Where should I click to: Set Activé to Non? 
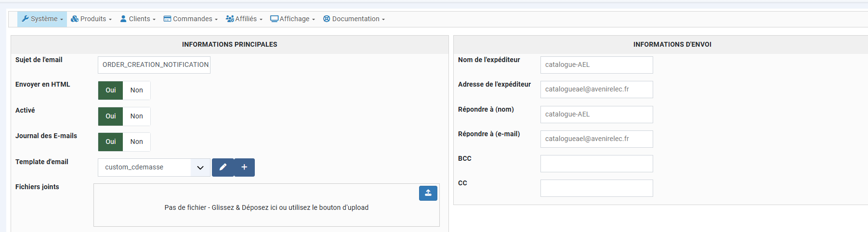(x=136, y=116)
